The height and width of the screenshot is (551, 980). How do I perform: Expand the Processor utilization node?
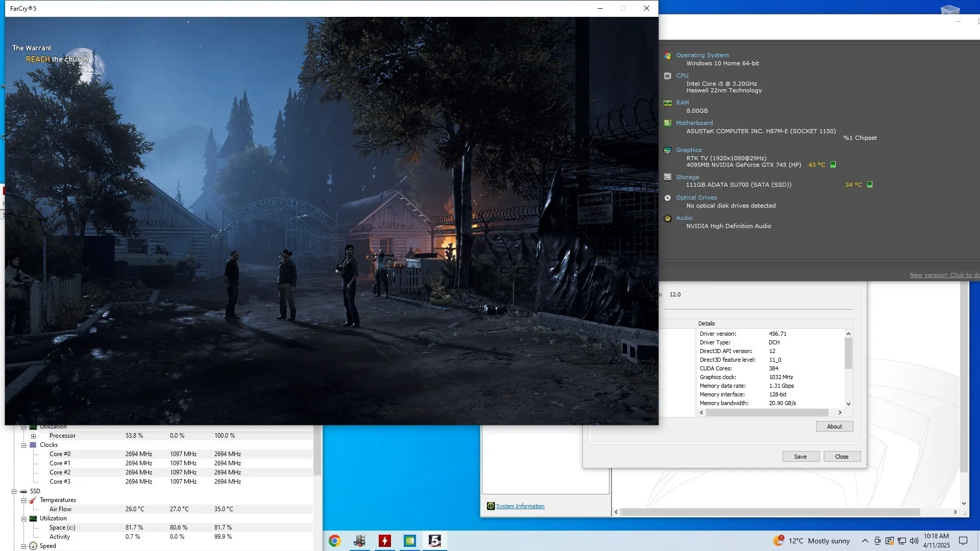pos(34,436)
